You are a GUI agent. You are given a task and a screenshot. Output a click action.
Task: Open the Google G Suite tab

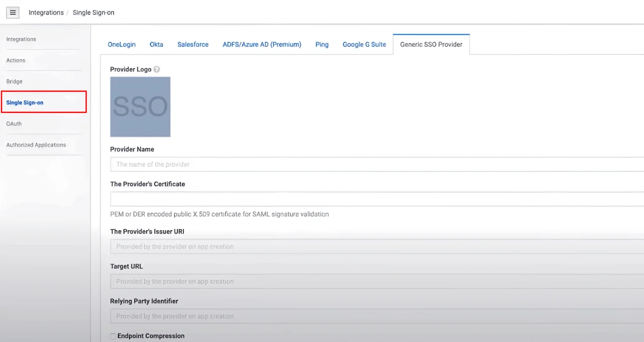(x=364, y=44)
